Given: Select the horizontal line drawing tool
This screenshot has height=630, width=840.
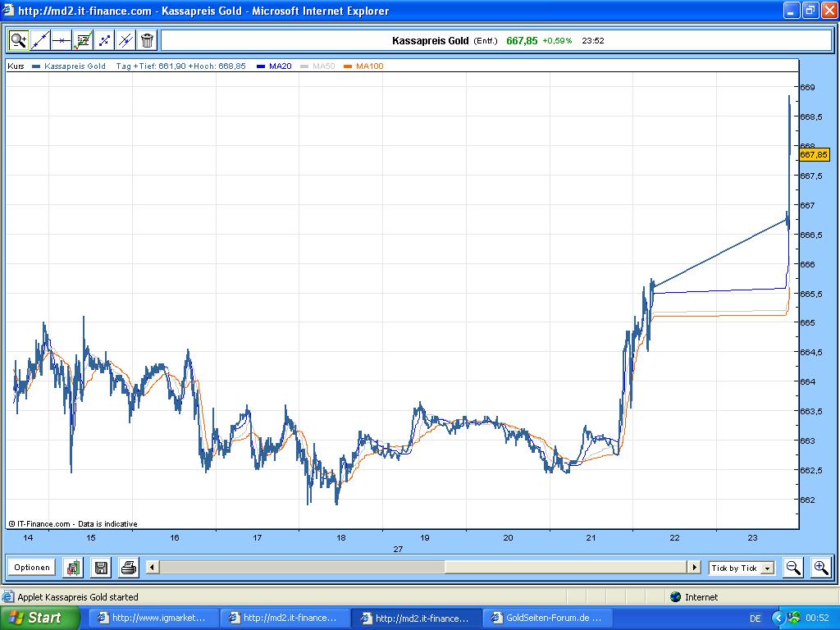Looking at the screenshot, I should pos(61,40).
